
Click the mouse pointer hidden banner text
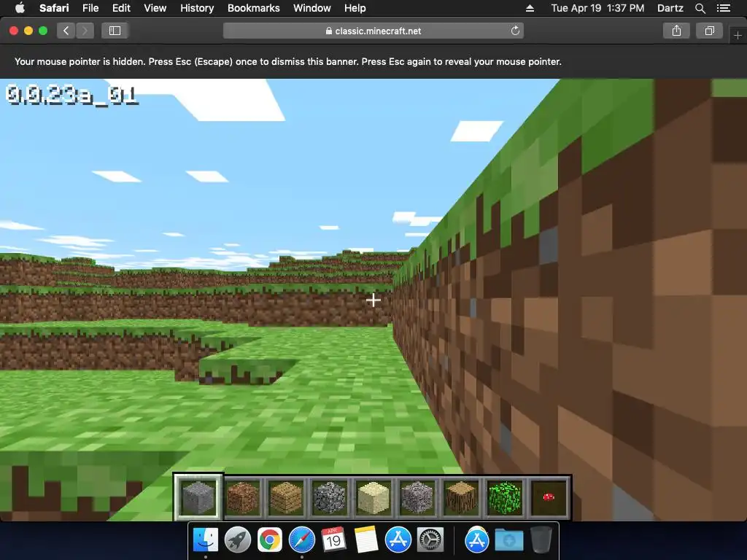point(287,61)
